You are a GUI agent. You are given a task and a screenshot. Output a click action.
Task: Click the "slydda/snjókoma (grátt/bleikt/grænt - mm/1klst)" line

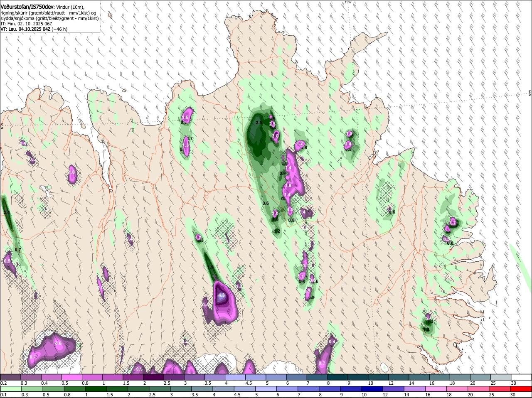click(49, 18)
